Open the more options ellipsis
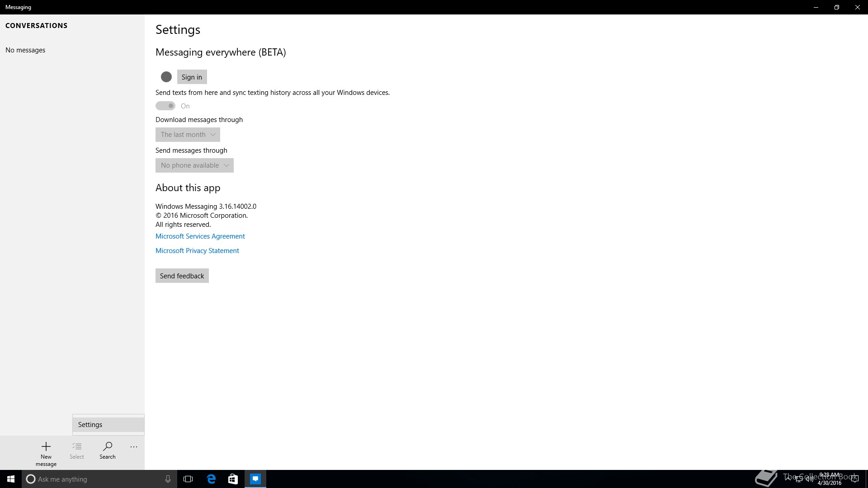 [x=134, y=447]
